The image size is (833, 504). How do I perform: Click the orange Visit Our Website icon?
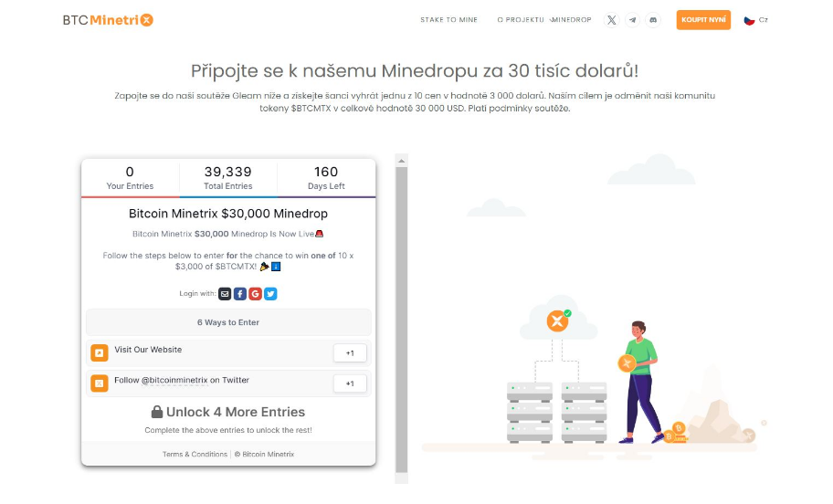click(100, 353)
